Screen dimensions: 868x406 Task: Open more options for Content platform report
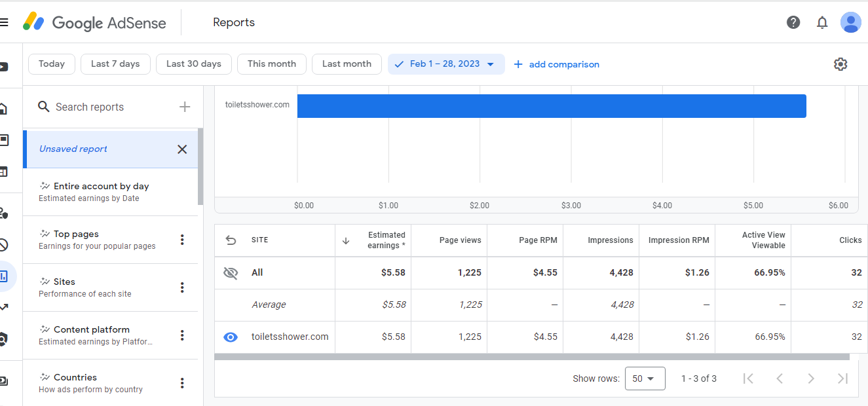coord(182,335)
